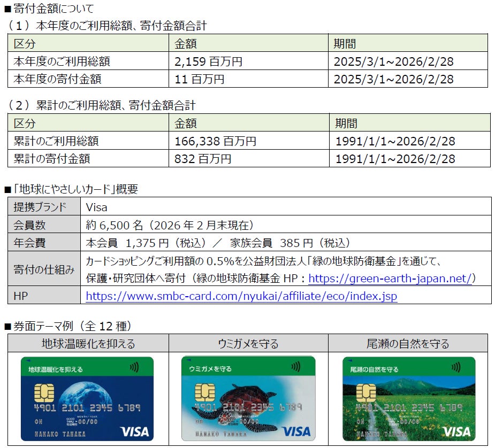This screenshot has height=448, width=495.
Task: Click the Visa brand value
Action: tap(97, 207)
